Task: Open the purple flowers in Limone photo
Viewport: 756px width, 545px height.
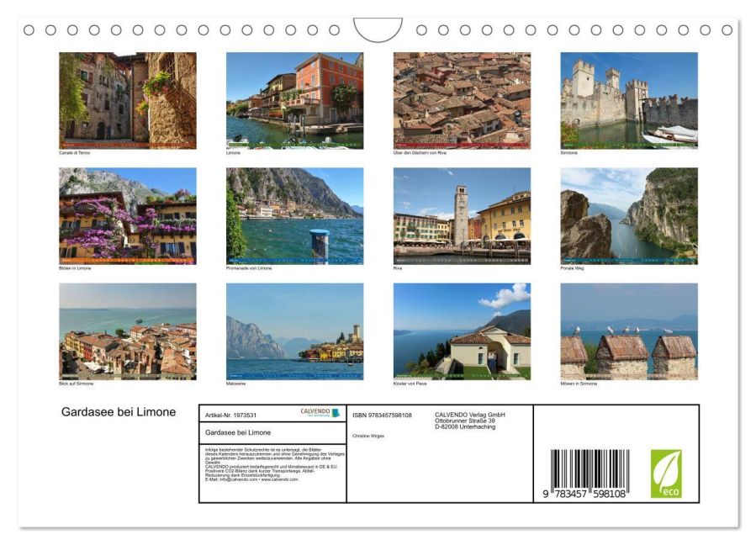Action: (x=128, y=216)
